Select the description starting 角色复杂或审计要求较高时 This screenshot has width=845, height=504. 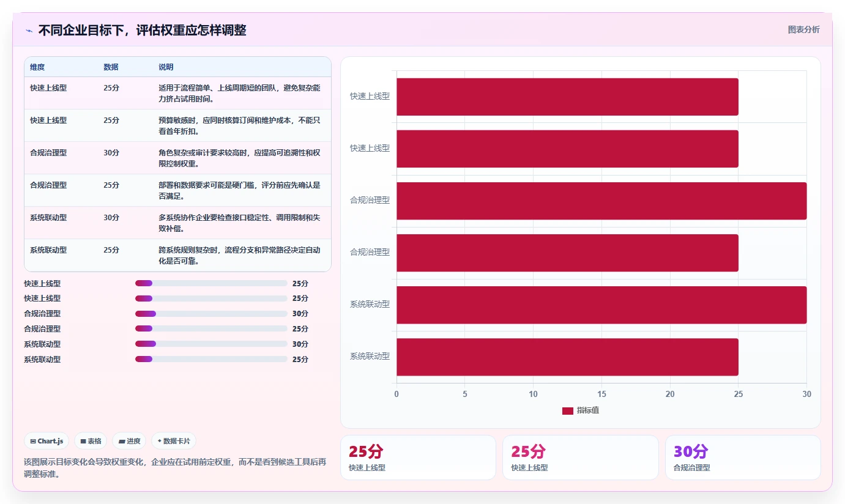pyautogui.click(x=239, y=158)
